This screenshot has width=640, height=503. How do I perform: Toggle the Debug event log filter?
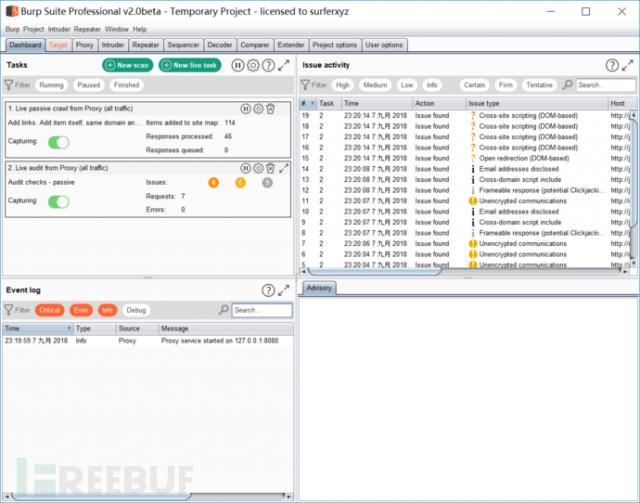[136, 310]
